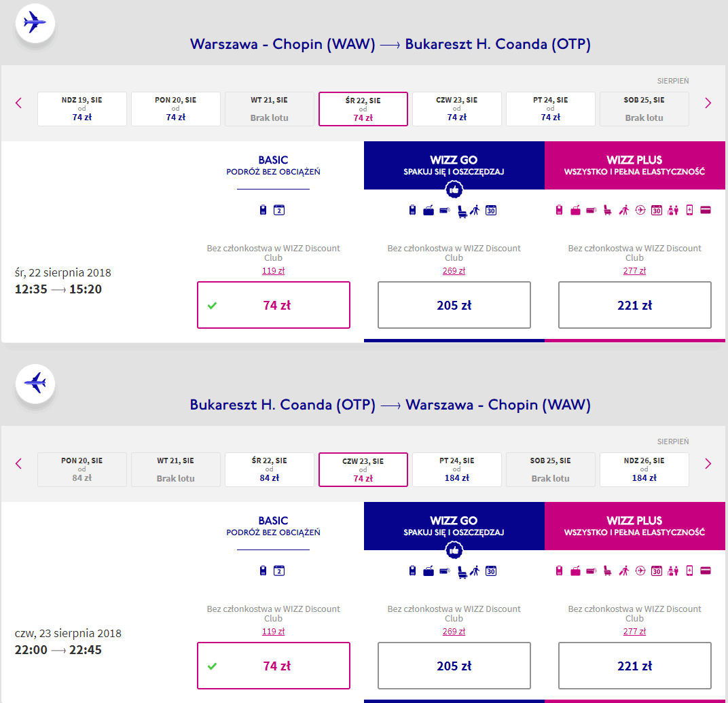This screenshot has height=703, width=728.
Task: Click the pink family seating icon under return WIZZ PLUS
Action: (x=673, y=571)
